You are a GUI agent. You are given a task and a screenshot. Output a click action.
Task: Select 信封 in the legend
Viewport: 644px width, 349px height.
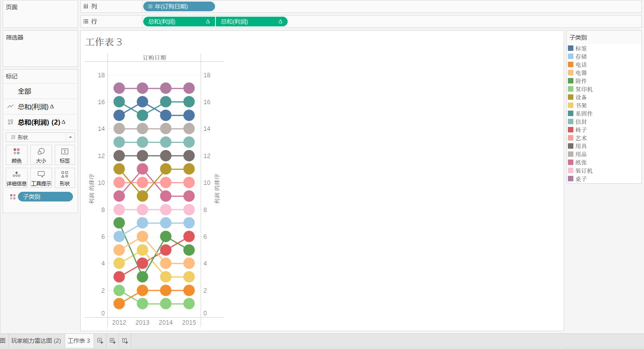click(581, 122)
